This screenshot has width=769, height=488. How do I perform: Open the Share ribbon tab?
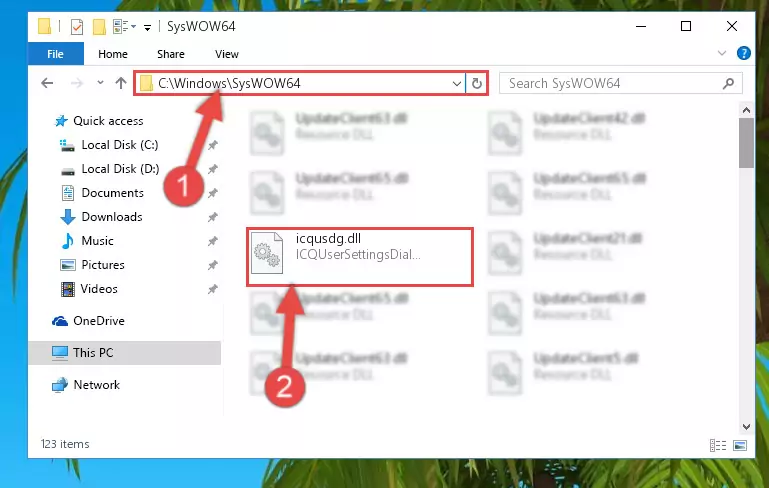tap(171, 54)
